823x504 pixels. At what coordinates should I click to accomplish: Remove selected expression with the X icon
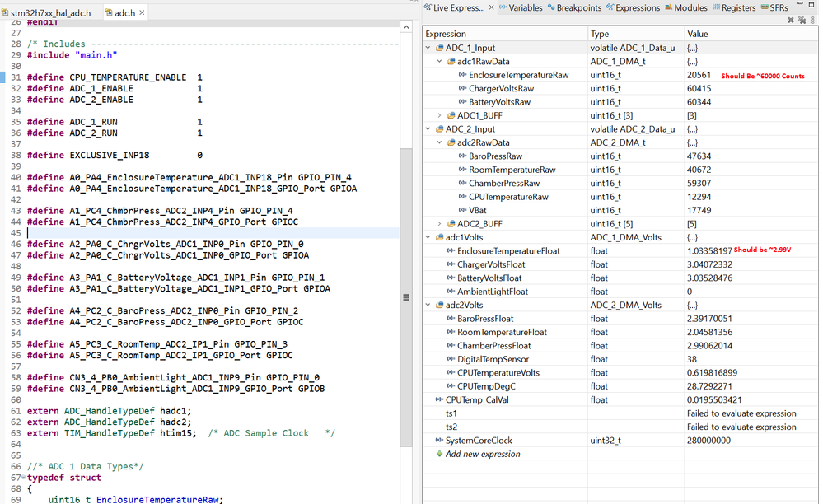click(x=790, y=20)
